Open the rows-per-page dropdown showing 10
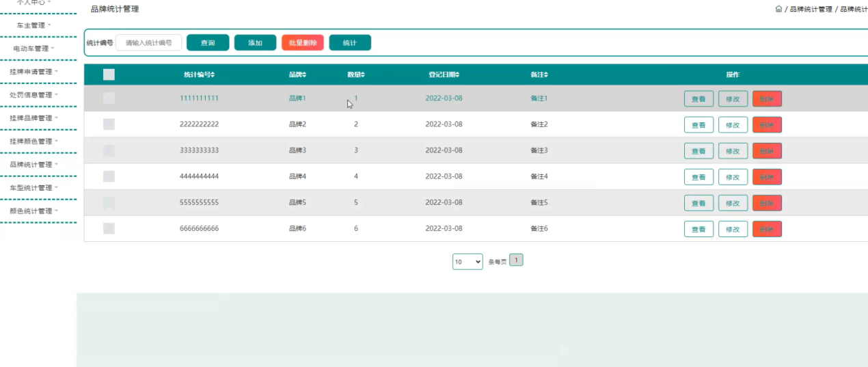Screen dimensions: 868x367 [x=467, y=262]
